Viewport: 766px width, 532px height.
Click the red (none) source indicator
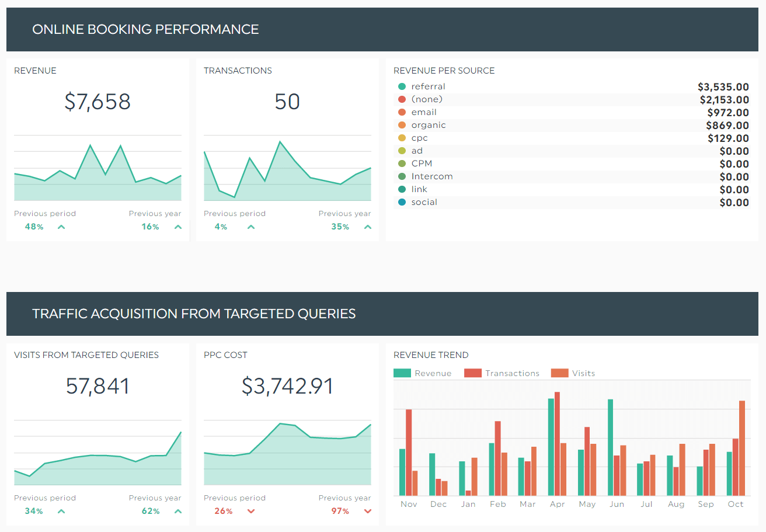coord(401,99)
